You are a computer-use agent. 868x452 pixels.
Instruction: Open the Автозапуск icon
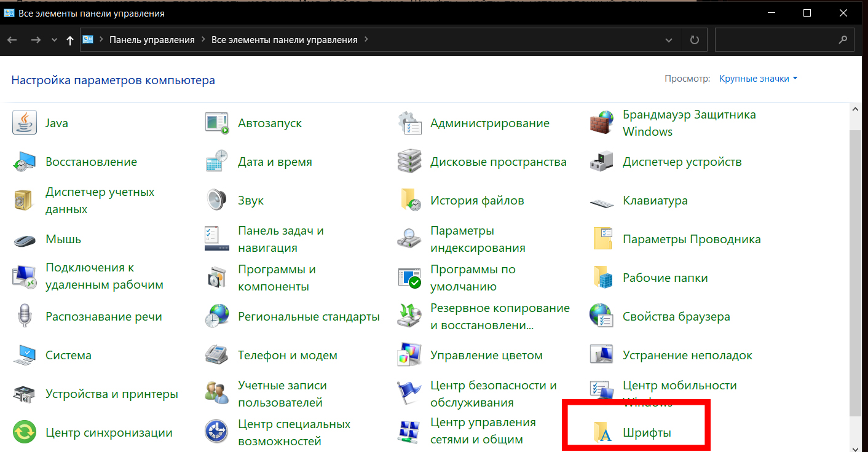click(x=217, y=123)
